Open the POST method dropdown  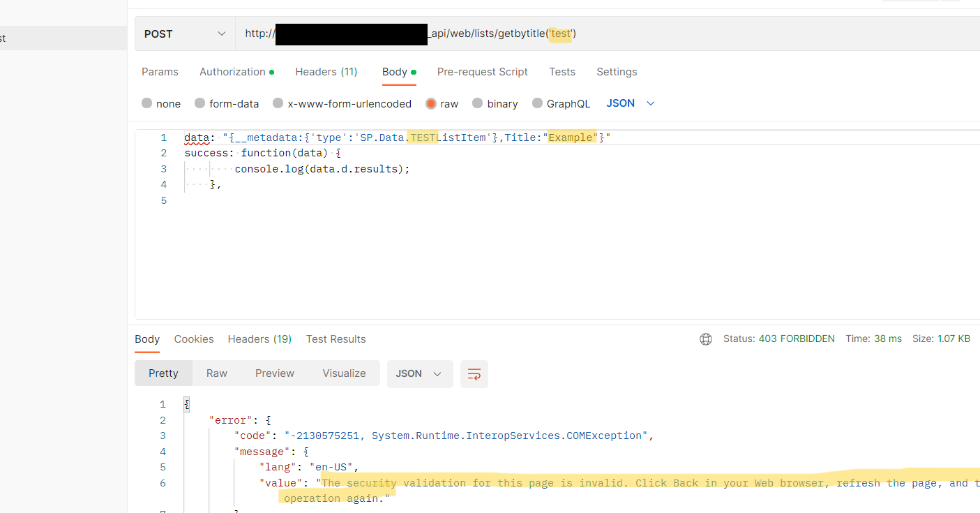click(185, 34)
